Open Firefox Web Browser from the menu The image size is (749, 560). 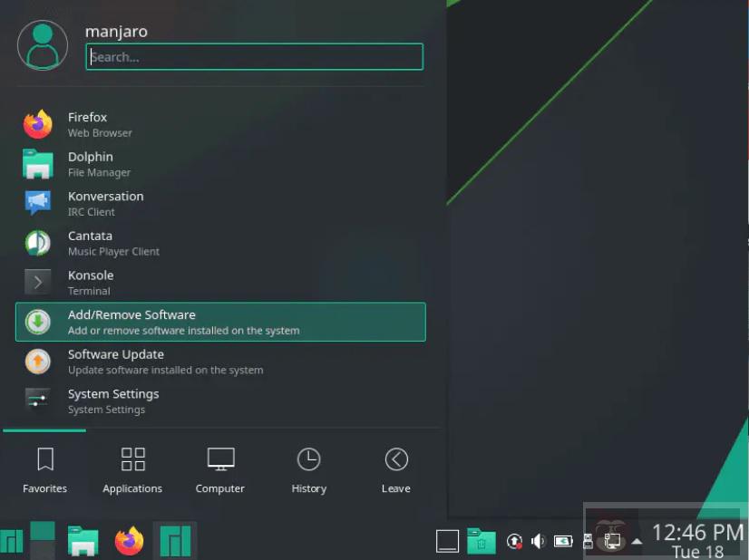point(88,124)
